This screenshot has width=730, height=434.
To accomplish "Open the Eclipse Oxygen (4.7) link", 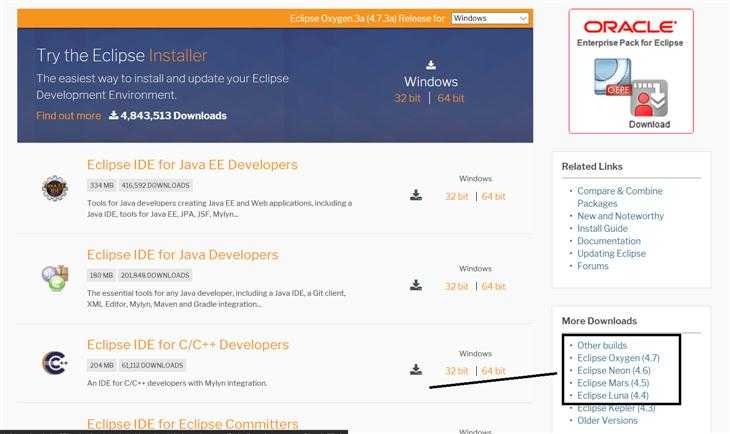I will pos(618,358).
